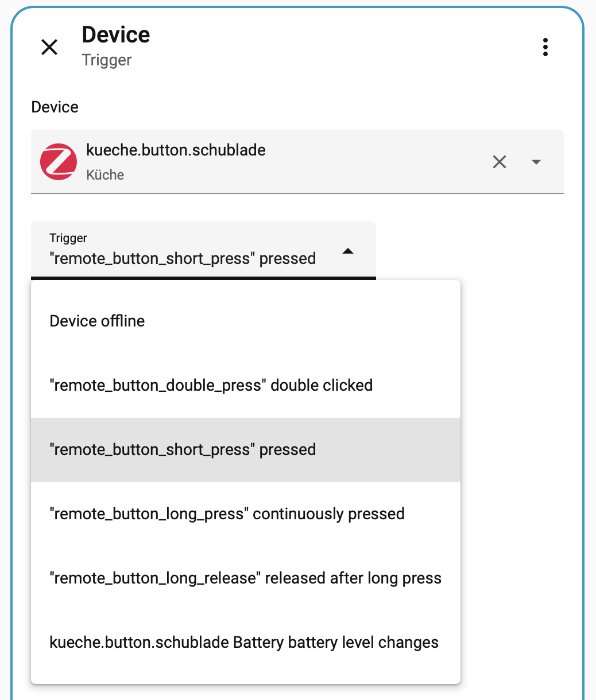Select the Device offline trigger option
The image size is (596, 700).
pos(98,321)
